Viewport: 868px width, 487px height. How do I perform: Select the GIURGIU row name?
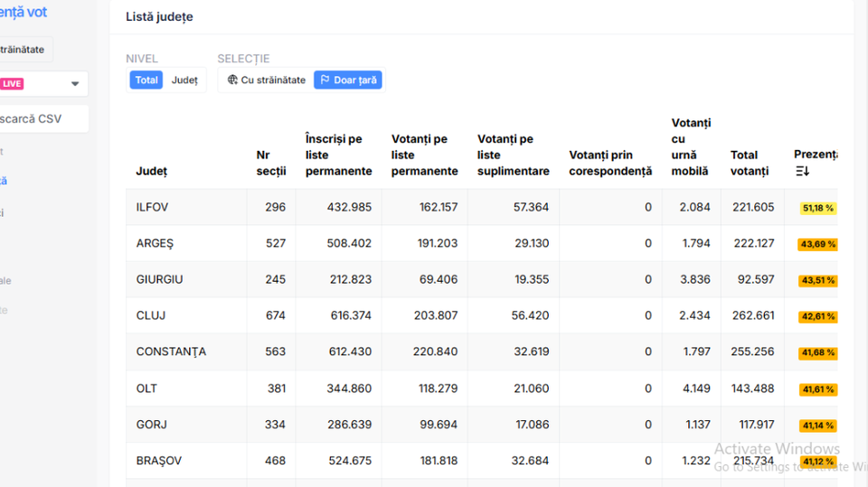[x=159, y=279]
